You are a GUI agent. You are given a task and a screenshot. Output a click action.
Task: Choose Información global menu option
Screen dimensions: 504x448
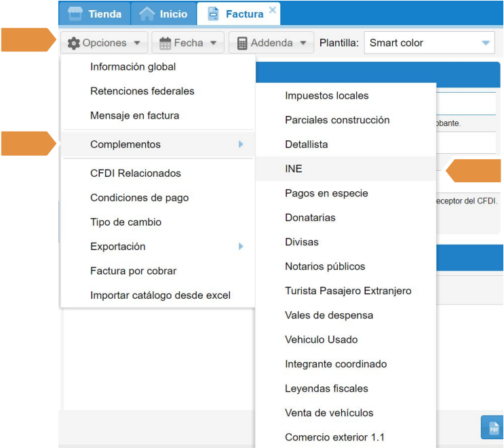[x=133, y=66]
